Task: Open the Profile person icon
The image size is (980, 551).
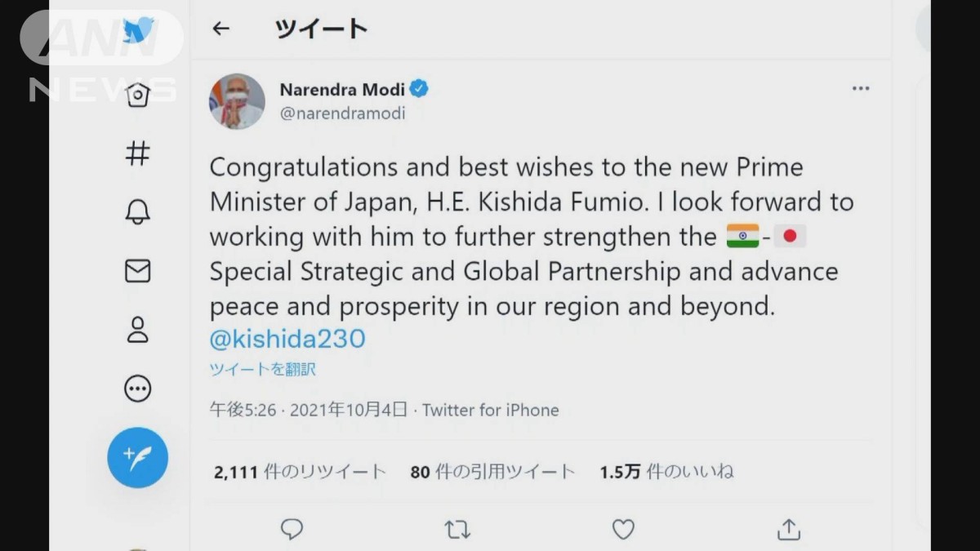Action: coord(138,330)
